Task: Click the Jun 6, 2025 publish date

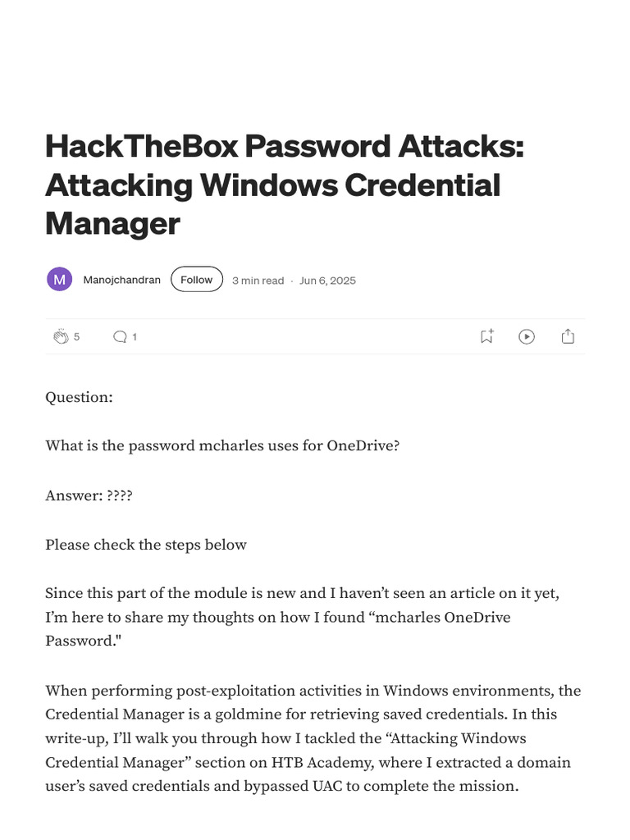Action: click(x=327, y=281)
